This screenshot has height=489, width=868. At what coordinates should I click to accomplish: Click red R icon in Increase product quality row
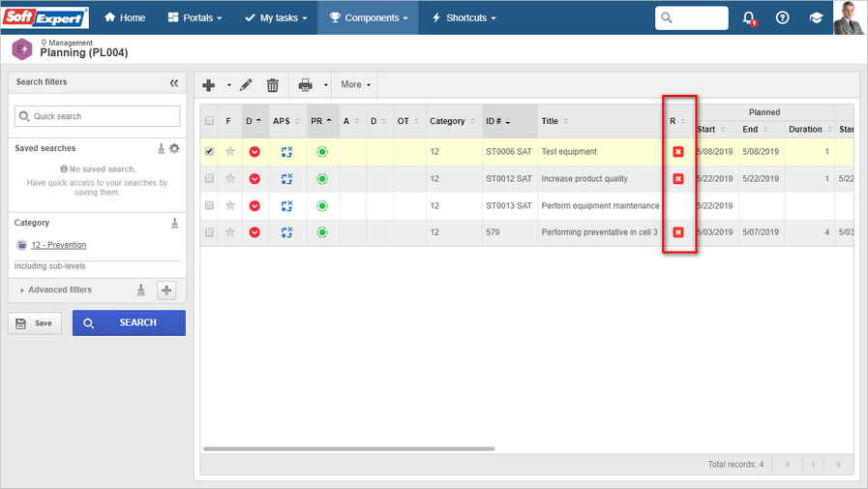pyautogui.click(x=678, y=179)
